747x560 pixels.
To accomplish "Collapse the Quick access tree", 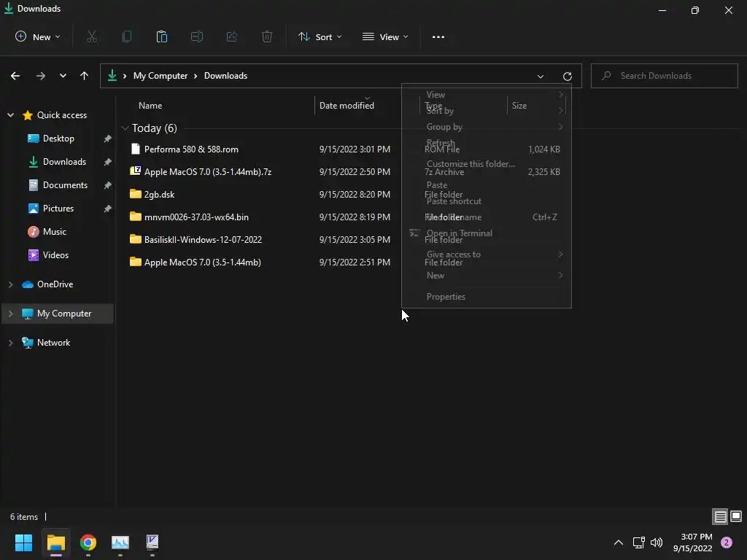I will (x=10, y=115).
